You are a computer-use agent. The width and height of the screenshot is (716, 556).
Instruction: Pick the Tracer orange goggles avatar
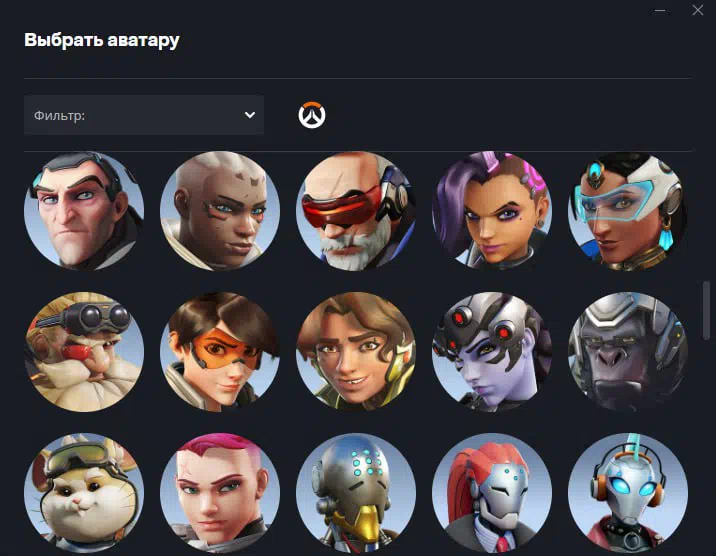click(x=220, y=352)
